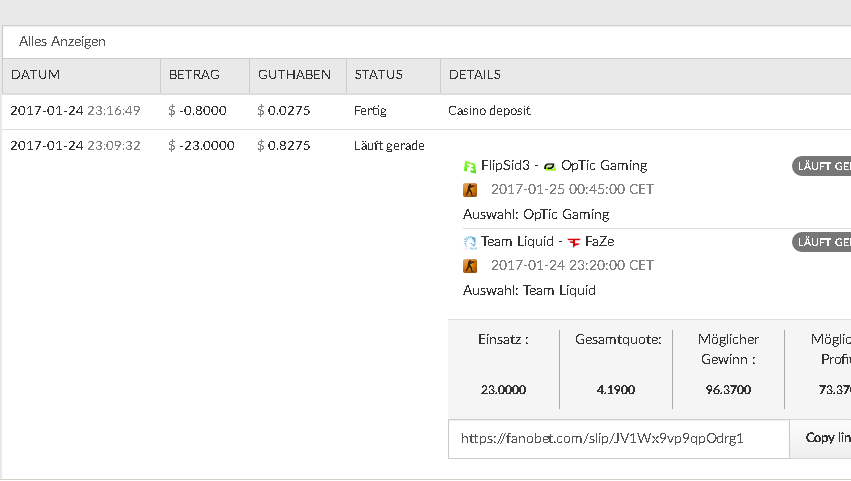Click the OpTic Gaming team logo icon
Screen dimensions: 851x481
[x=550, y=167]
